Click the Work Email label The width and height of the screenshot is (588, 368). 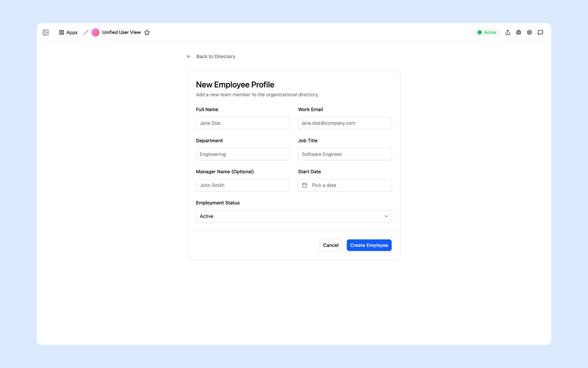(x=311, y=109)
